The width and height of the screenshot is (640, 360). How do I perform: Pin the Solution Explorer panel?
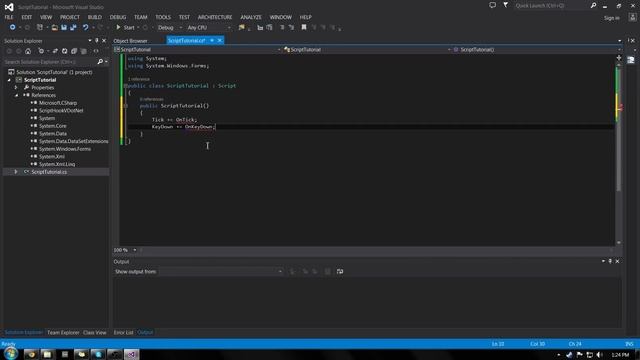[x=97, y=40]
